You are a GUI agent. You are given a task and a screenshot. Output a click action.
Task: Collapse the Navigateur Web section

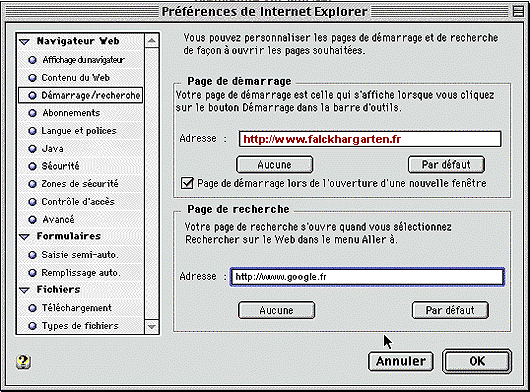[24, 42]
